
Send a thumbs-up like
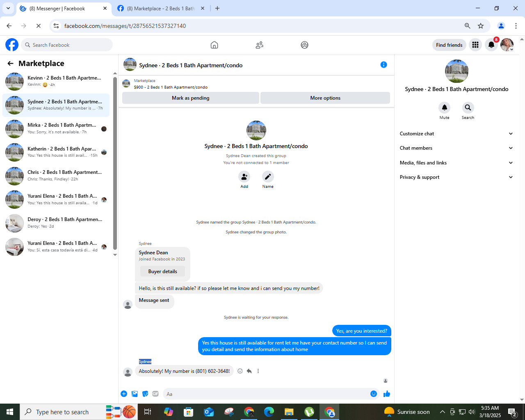click(x=387, y=394)
